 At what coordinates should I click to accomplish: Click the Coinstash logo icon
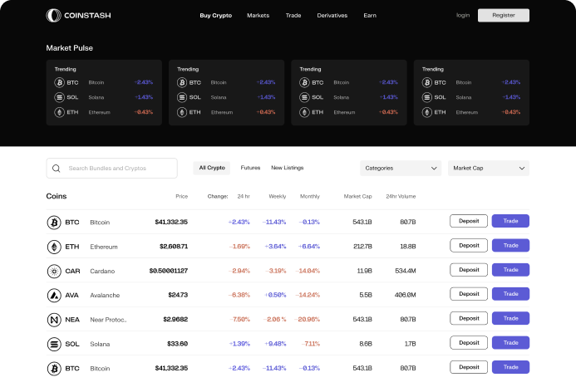coord(54,16)
